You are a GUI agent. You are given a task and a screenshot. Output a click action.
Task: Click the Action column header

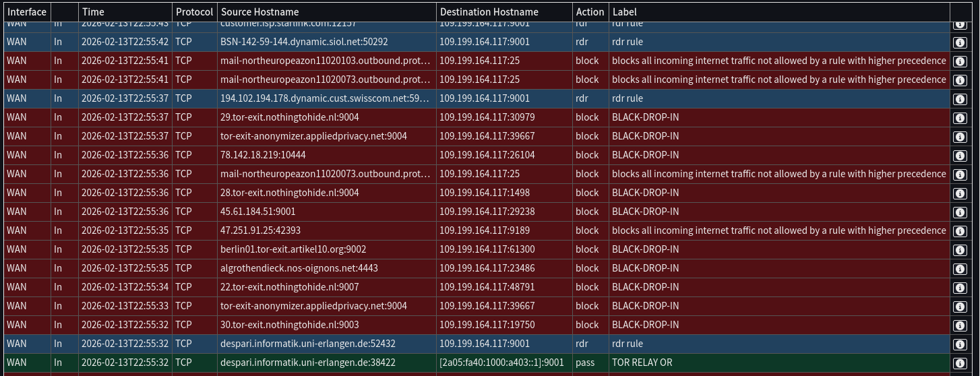point(590,11)
